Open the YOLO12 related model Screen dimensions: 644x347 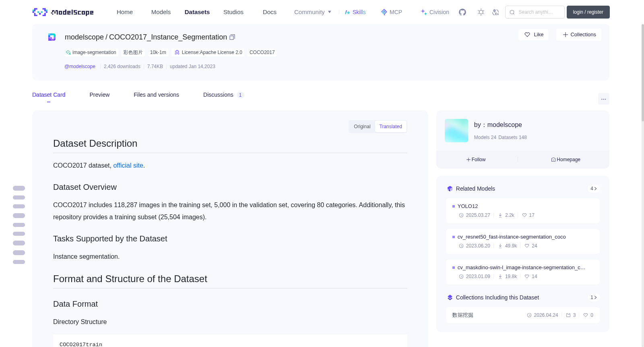522,210
